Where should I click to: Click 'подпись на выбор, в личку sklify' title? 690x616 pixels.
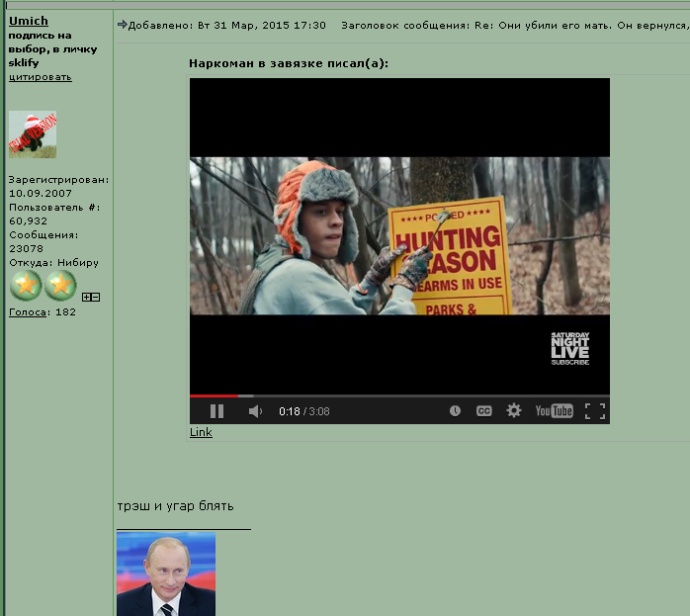52,48
